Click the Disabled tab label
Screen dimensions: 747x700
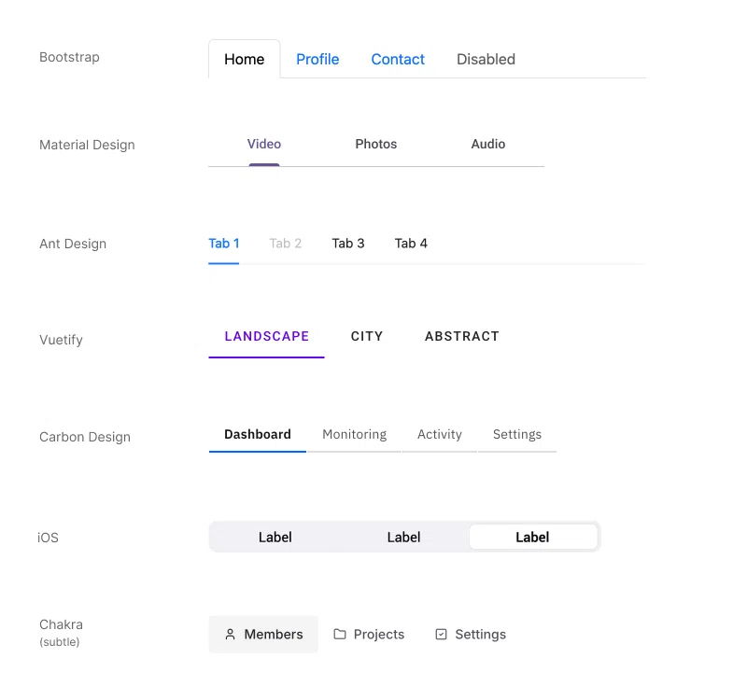click(486, 59)
